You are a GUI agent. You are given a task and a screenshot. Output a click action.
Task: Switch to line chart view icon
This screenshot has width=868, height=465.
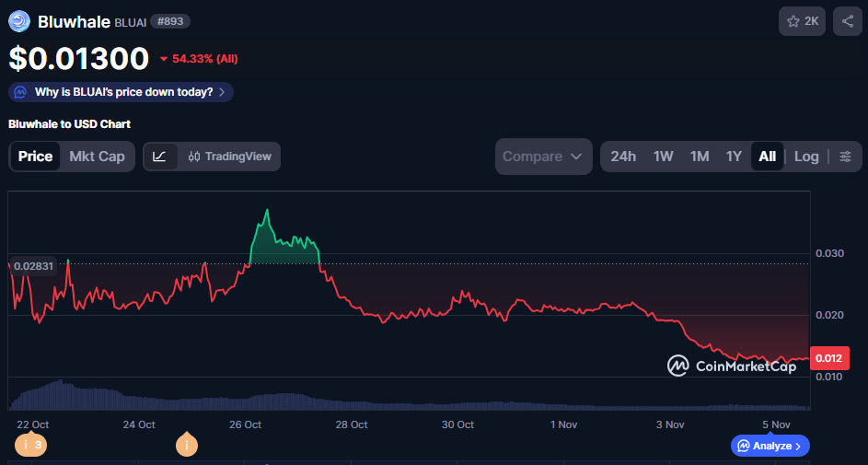click(x=161, y=157)
